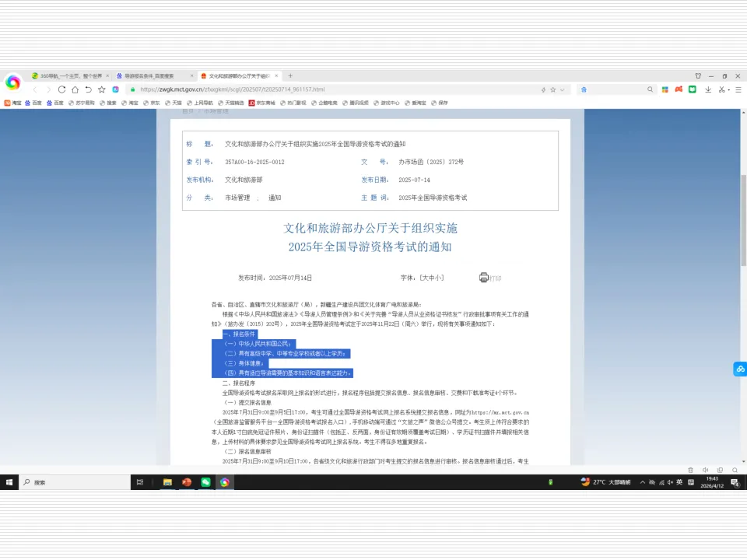Screen dimensions: 747x560
Task: Open the downloads icon in the toolbar
Action: [x=708, y=89]
